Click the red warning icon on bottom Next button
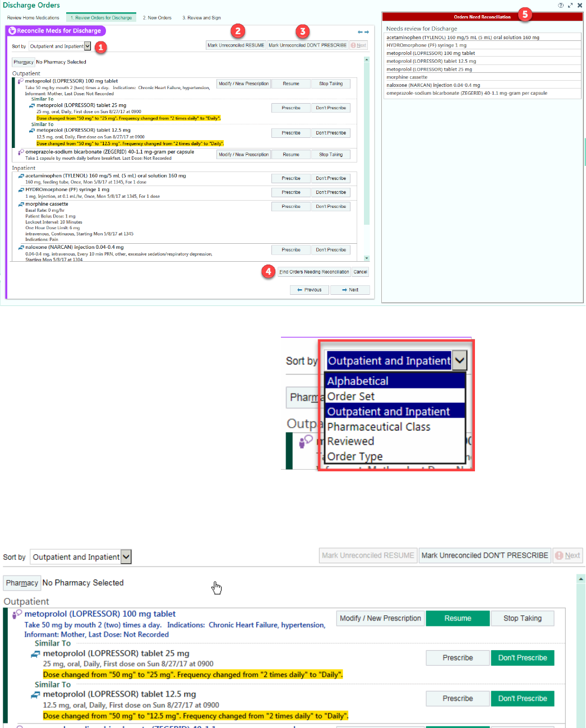Screen dimensions: 586x728 [559, 555]
